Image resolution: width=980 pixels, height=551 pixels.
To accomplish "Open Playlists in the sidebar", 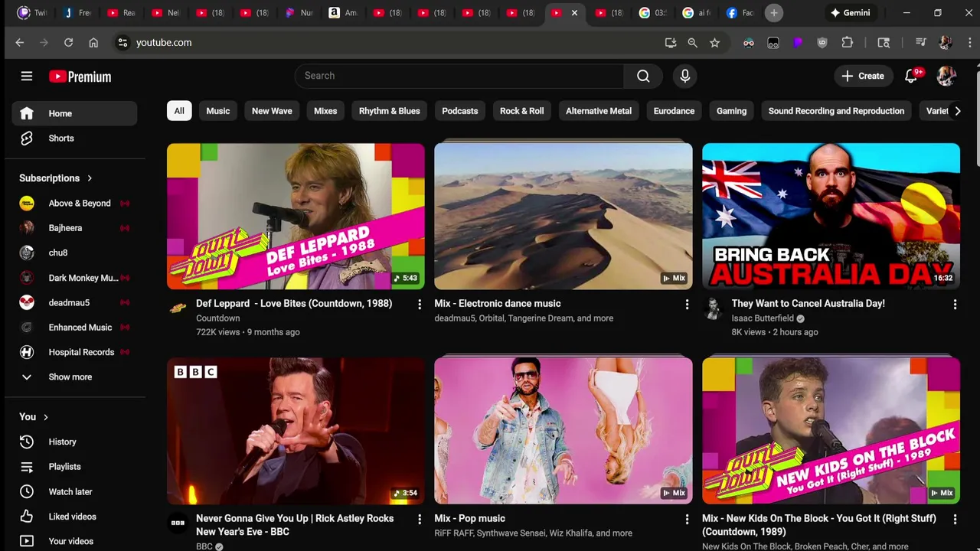I will pos(74,467).
